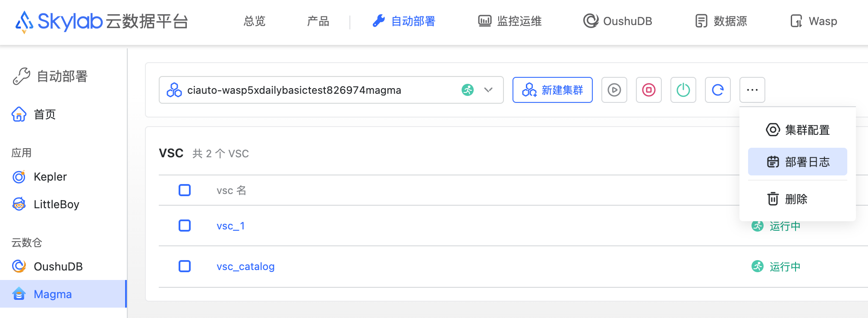
Task: Click the 共 2 个 VSC count text
Action: point(220,153)
